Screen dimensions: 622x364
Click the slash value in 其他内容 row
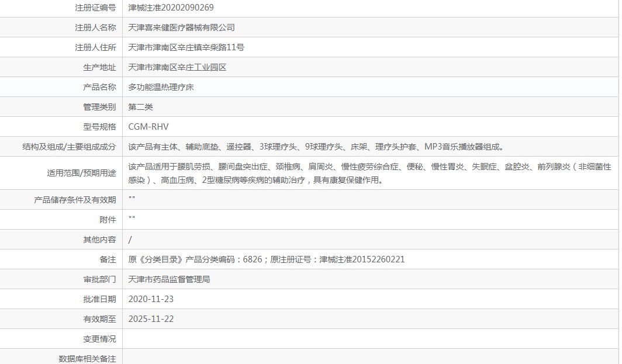(x=130, y=240)
